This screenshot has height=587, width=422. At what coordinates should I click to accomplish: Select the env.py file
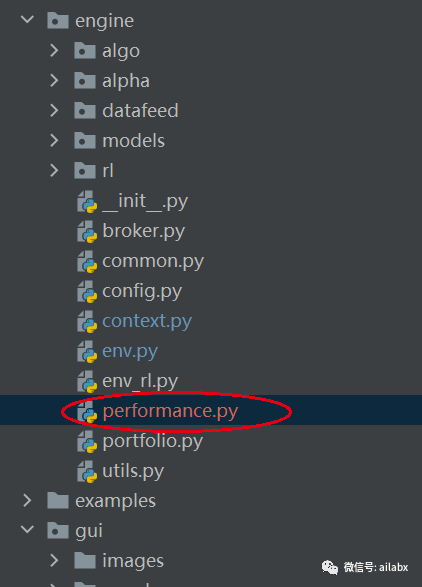coord(130,352)
